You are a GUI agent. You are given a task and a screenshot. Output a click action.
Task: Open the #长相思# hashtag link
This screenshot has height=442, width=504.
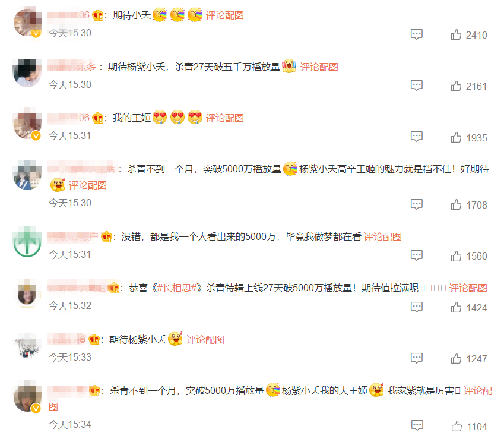coord(176,288)
